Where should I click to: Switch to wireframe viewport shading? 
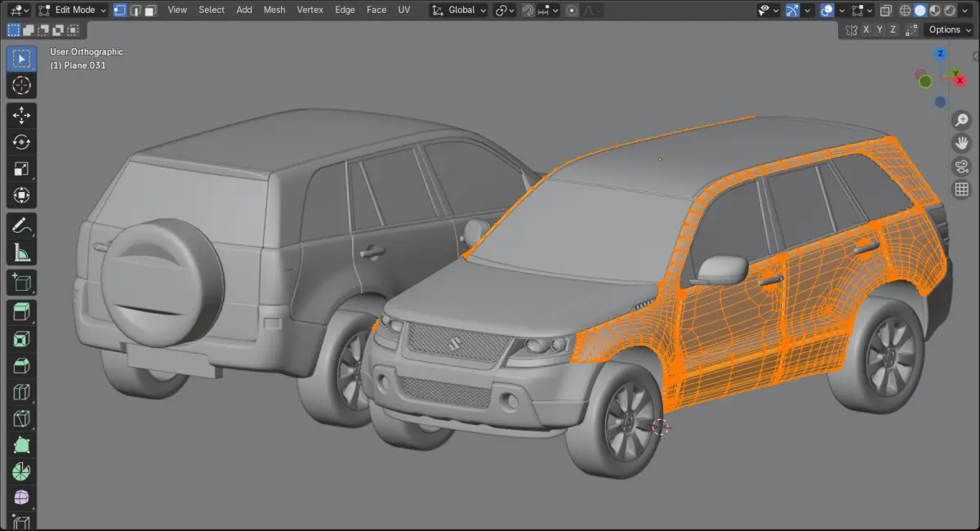(x=905, y=10)
